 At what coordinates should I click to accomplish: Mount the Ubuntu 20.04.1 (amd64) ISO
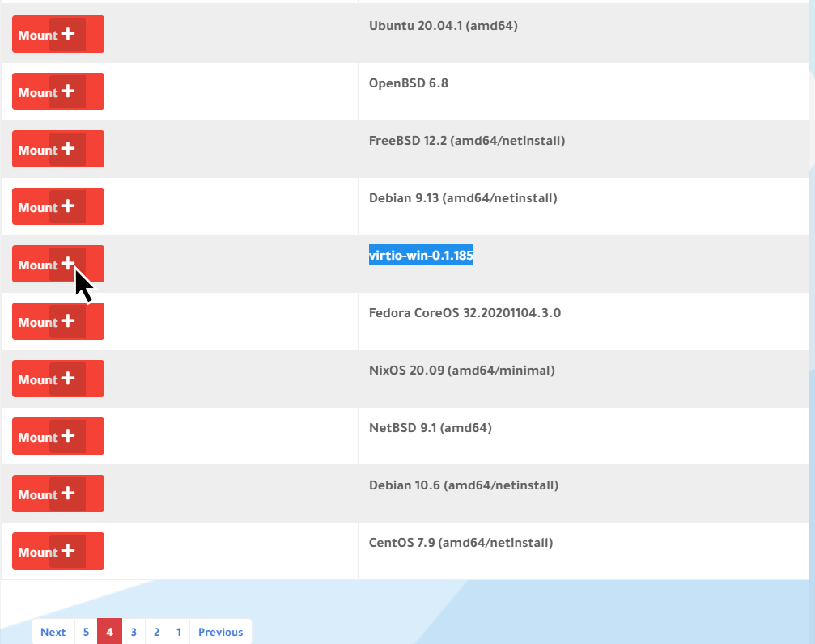pos(58,34)
